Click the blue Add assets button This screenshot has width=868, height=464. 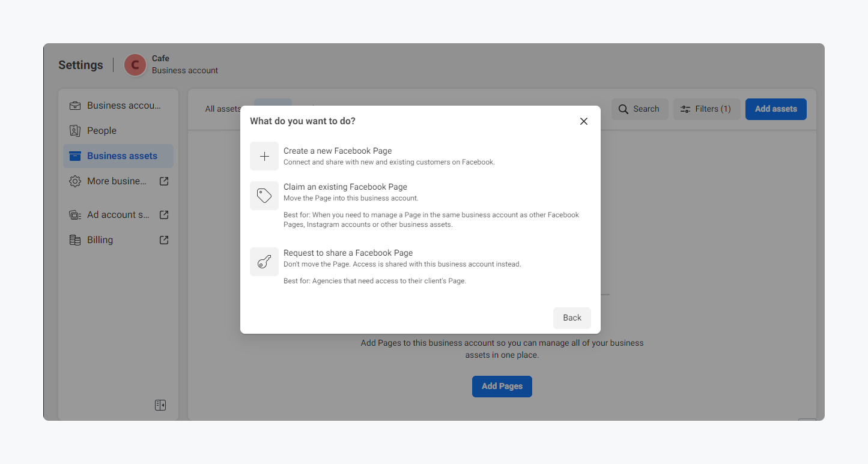(775, 109)
